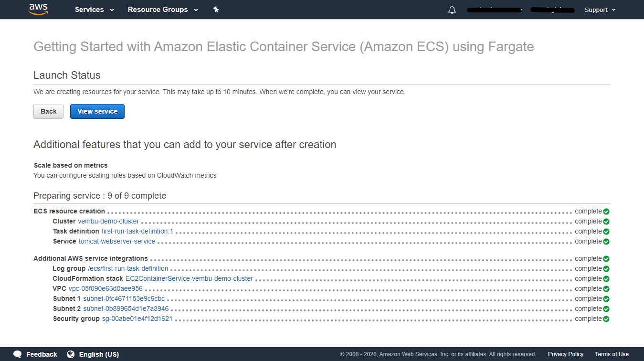This screenshot has height=361, width=644.
Task: Click the View service button
Action: tap(97, 111)
